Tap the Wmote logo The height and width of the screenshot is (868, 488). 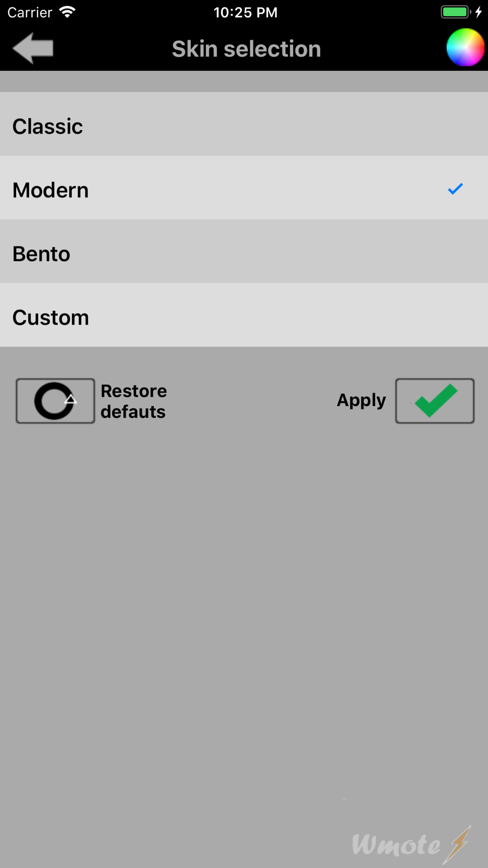coord(396,845)
